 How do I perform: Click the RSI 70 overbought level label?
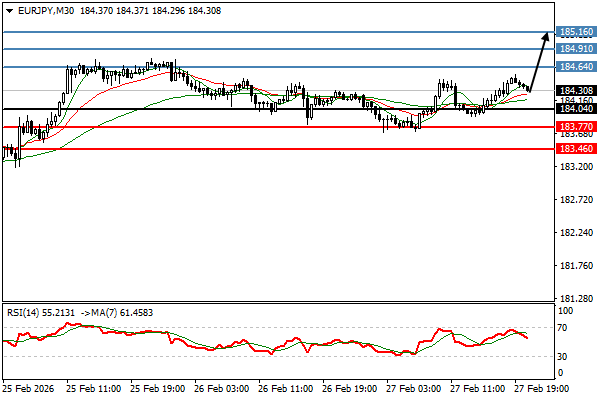[x=563, y=327]
